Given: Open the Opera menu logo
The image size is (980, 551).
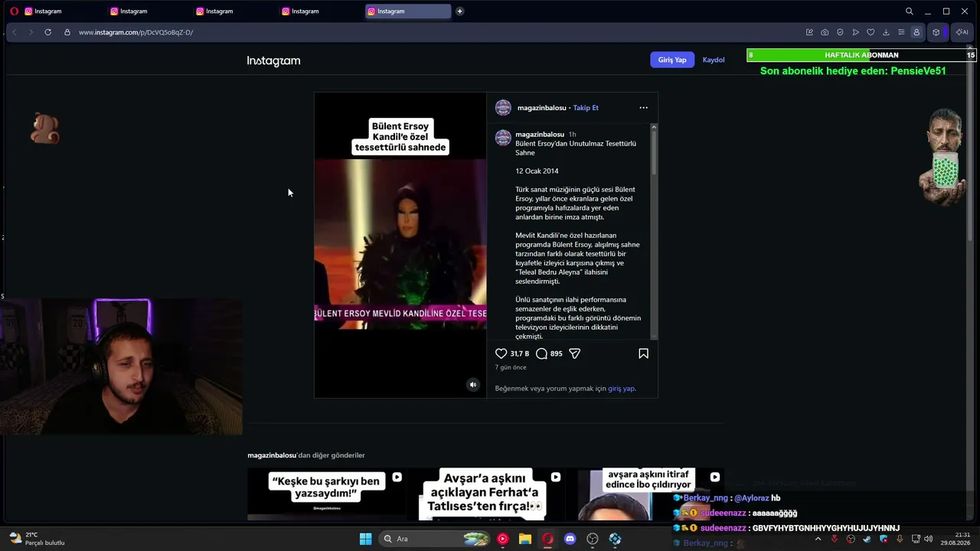Looking at the screenshot, I should pyautogui.click(x=14, y=11).
